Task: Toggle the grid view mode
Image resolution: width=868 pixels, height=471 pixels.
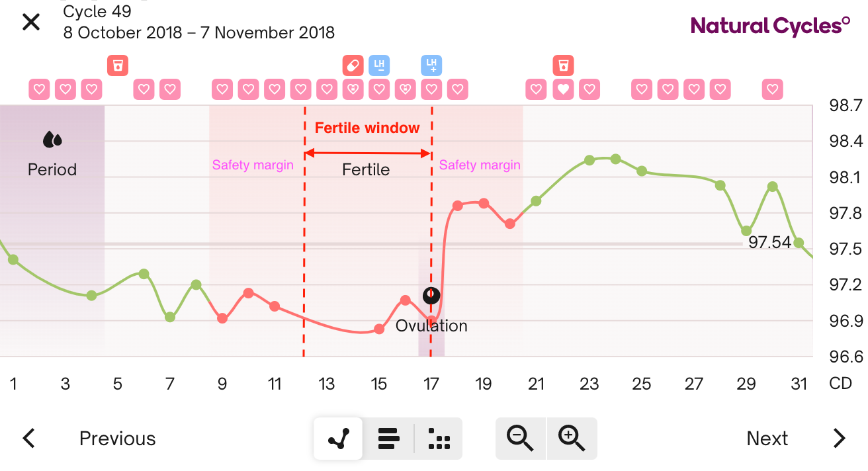Action: tap(439, 438)
